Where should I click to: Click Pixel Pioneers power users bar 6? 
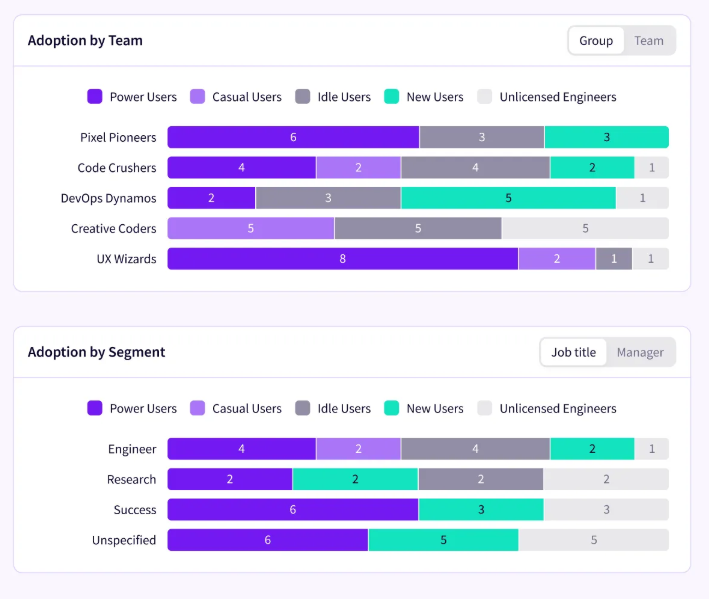point(293,137)
